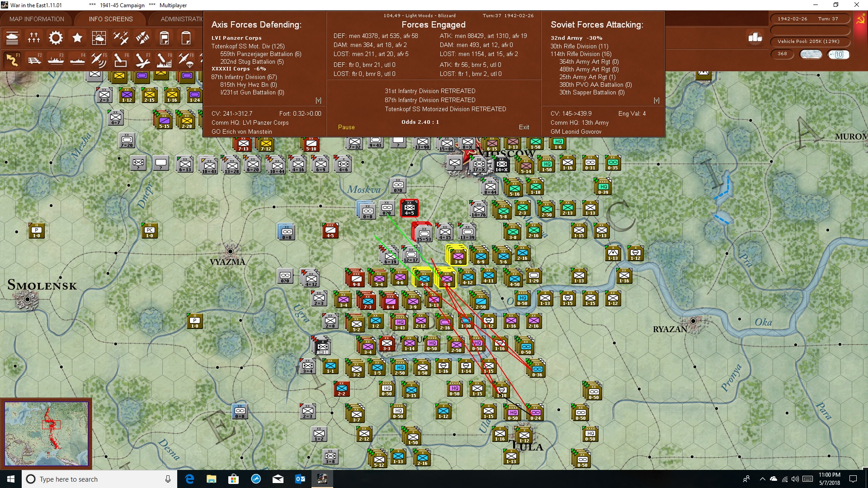Open the losses screen crosses icon
This screenshot has height=488, width=868.
click(34, 38)
